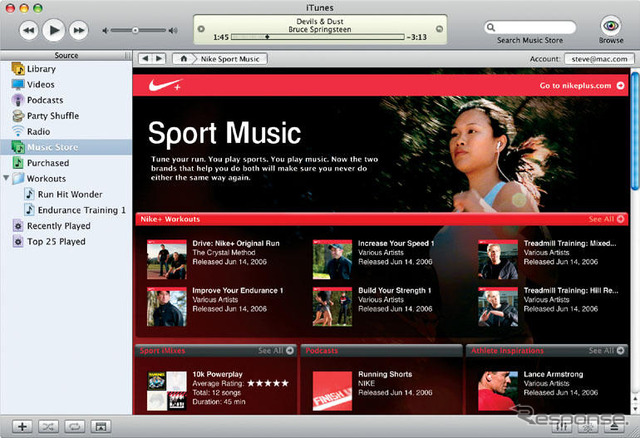
Task: Click Improve Your Endurance 1 title
Action: (238, 291)
